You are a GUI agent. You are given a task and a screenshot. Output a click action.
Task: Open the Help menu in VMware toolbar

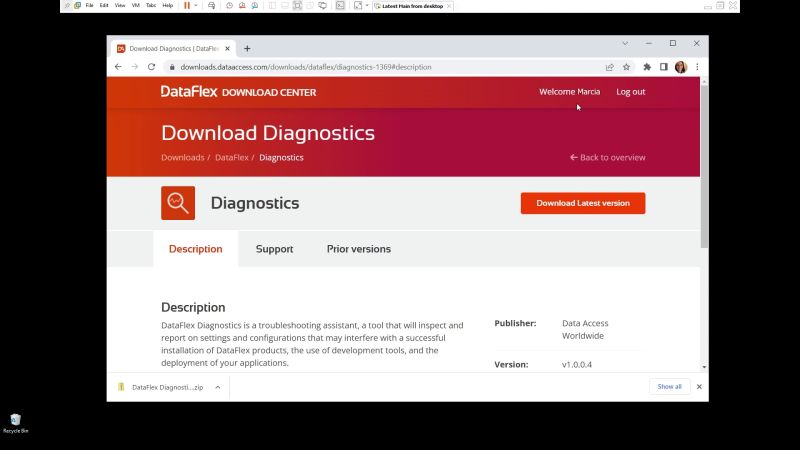tap(167, 6)
